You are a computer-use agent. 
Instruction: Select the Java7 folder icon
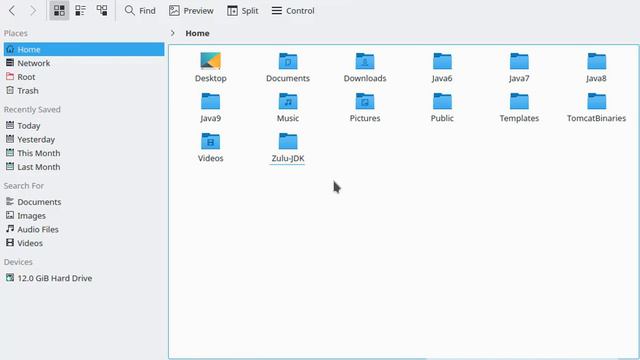coord(519,61)
